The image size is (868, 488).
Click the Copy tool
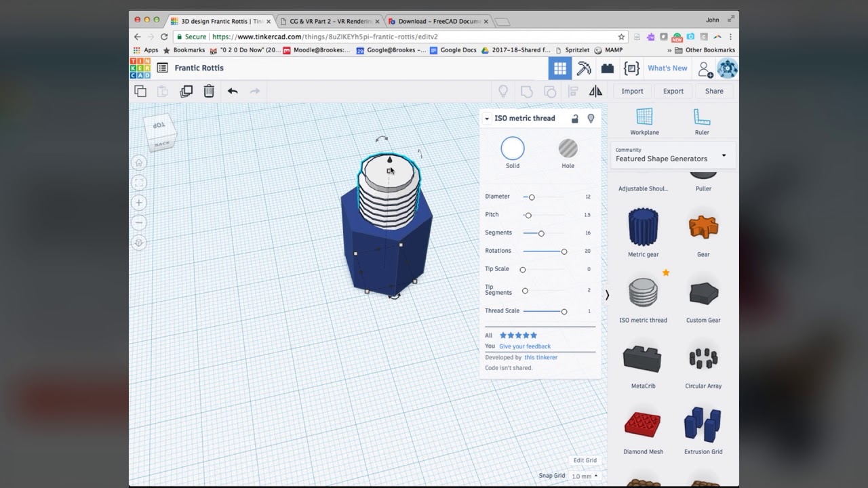coord(140,91)
